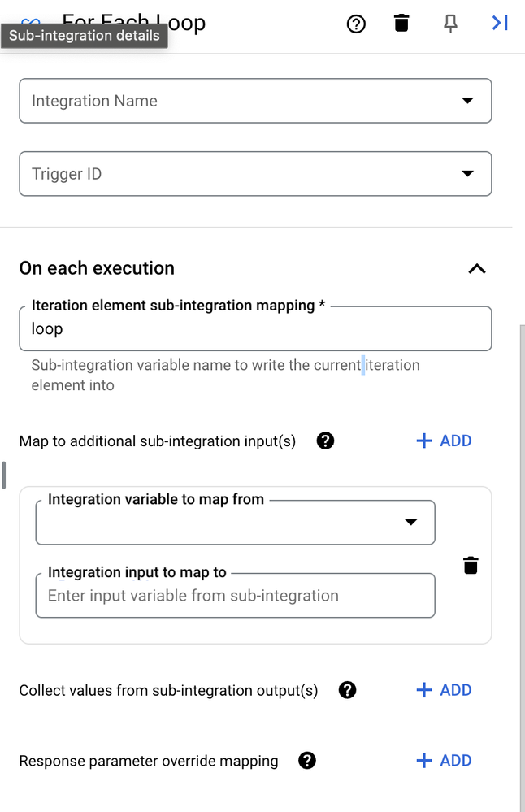Pin the configuration panel
Viewport: 525px width, 812px height.
click(450, 24)
